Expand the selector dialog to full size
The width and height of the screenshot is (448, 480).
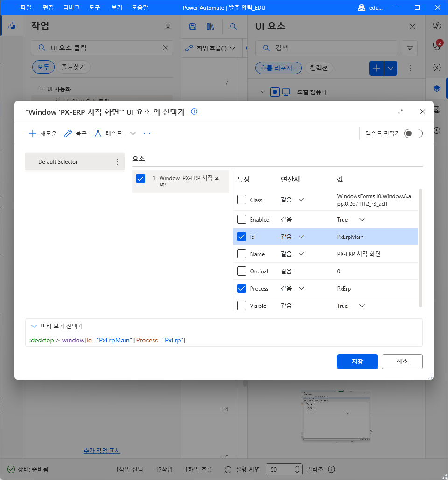pos(400,112)
